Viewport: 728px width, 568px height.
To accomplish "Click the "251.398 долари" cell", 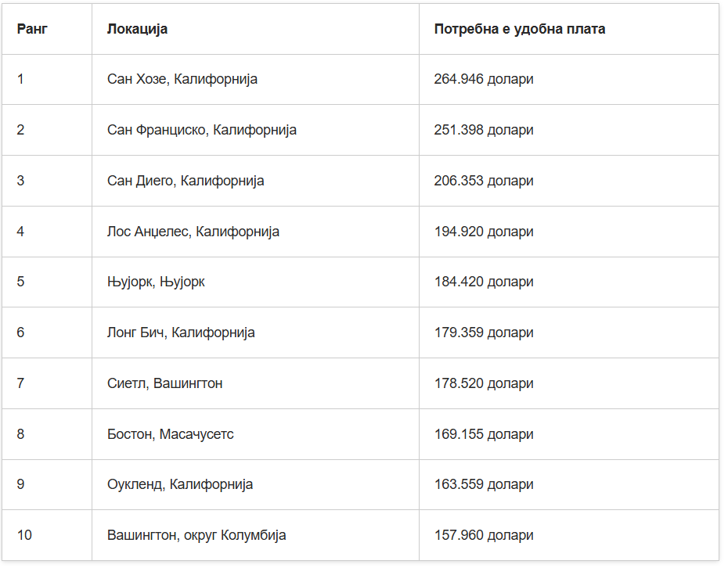I will point(484,130).
